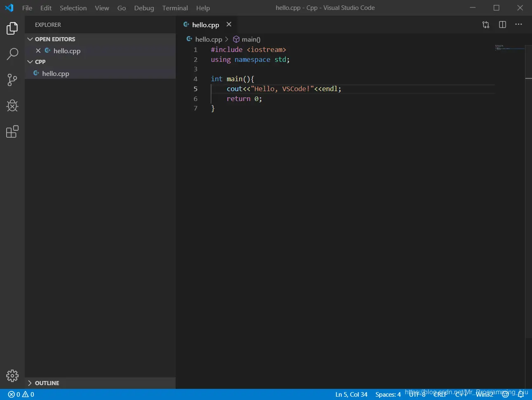Open the notifications bell in status bar

(521, 394)
